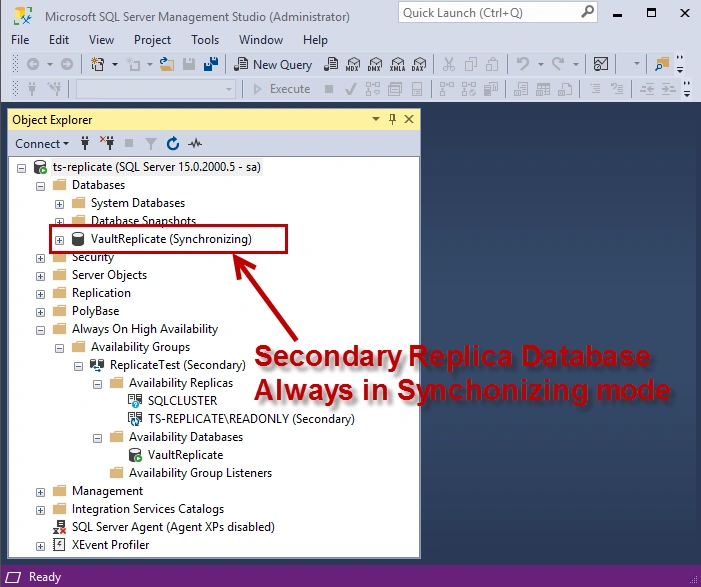Click the VaultReplicate (Synchronizing) database icon
This screenshot has width=701, height=587.
[x=78, y=239]
